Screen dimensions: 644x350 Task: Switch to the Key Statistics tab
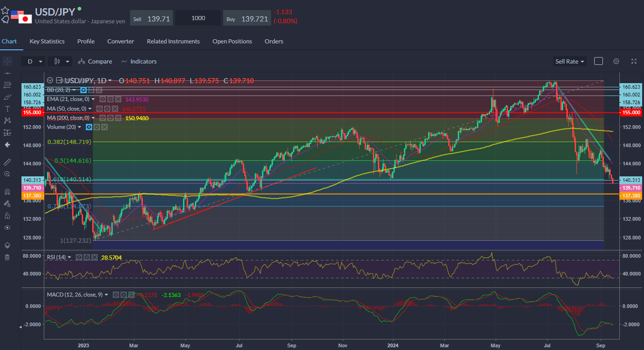pos(47,41)
